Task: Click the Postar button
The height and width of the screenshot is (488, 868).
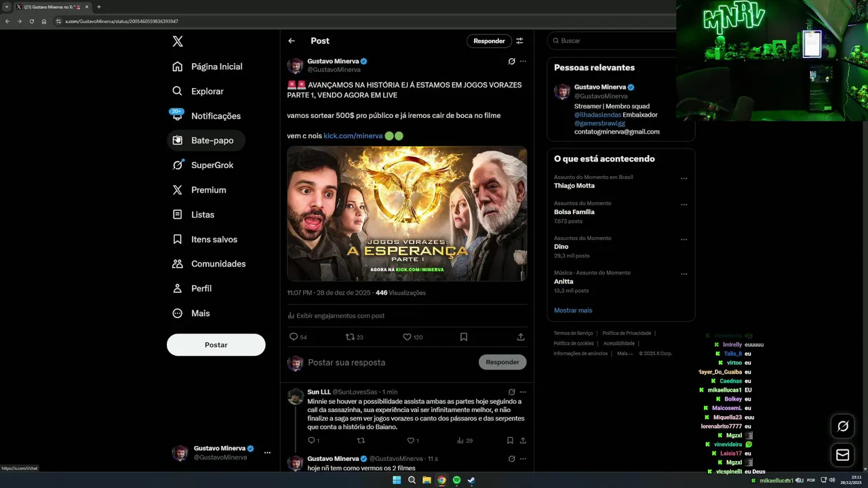Action: (x=216, y=344)
